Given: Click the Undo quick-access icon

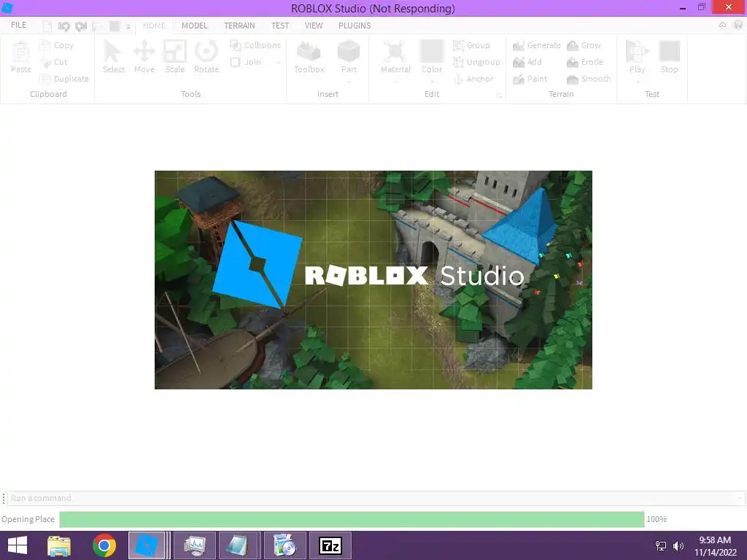Looking at the screenshot, I should (x=63, y=26).
